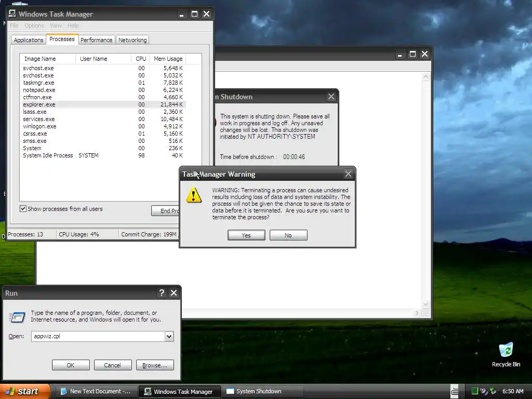Viewport: 532px width, 399px height.
Task: Sort processes by User Name column
Action: 103,59
